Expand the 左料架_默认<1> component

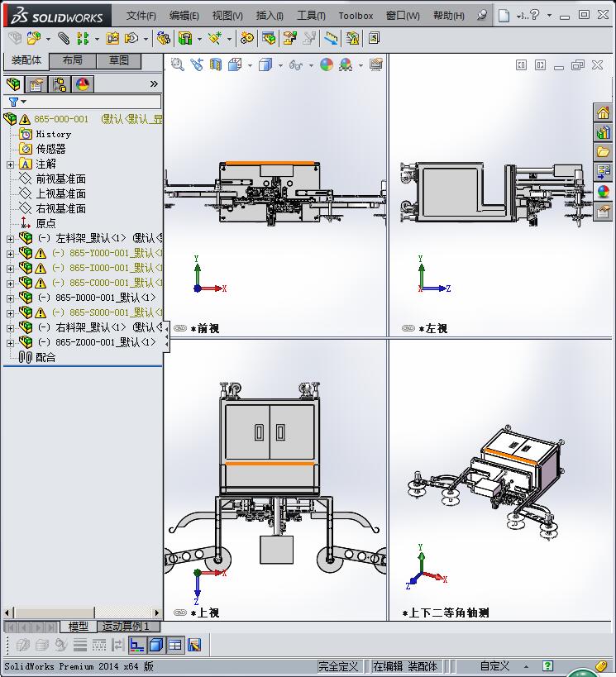pos(10,239)
